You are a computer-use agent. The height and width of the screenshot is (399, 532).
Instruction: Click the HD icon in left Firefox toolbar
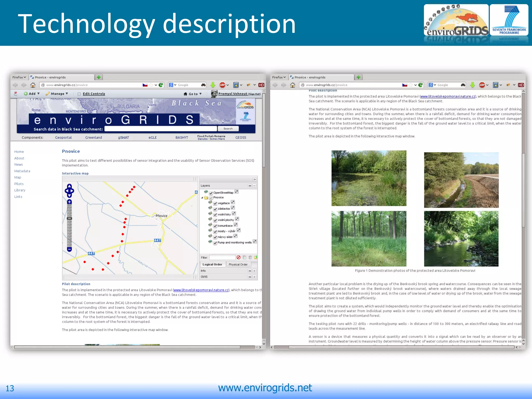point(261,85)
